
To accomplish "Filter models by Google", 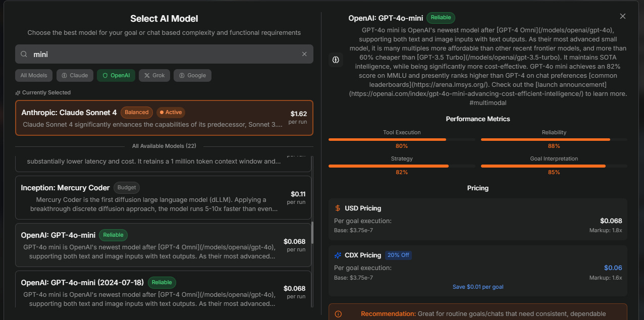I will [x=193, y=75].
